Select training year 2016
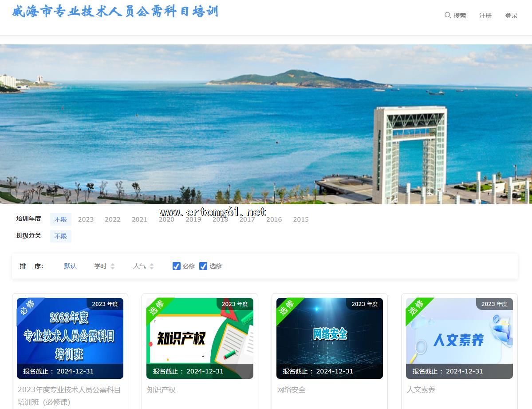The height and width of the screenshot is (409, 532). click(274, 219)
